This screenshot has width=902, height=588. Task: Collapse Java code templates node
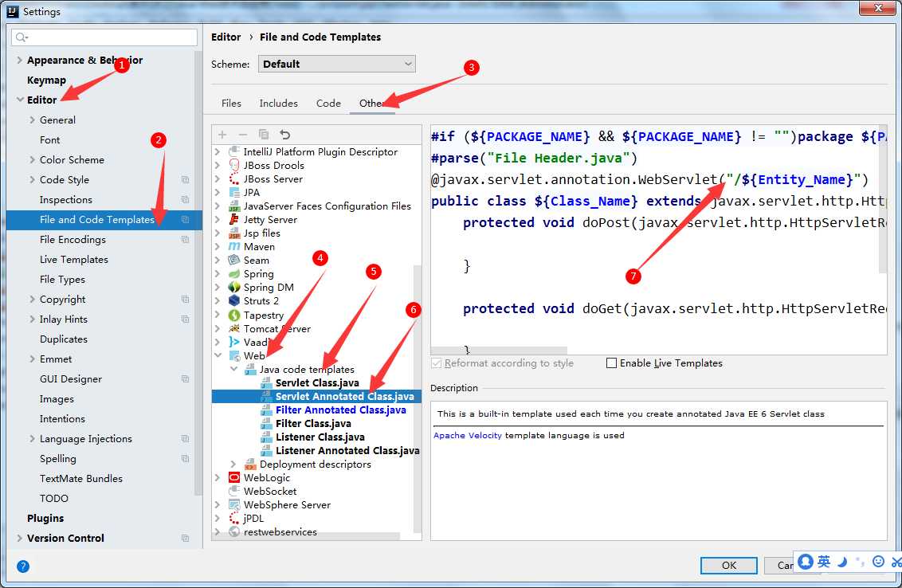coord(233,370)
